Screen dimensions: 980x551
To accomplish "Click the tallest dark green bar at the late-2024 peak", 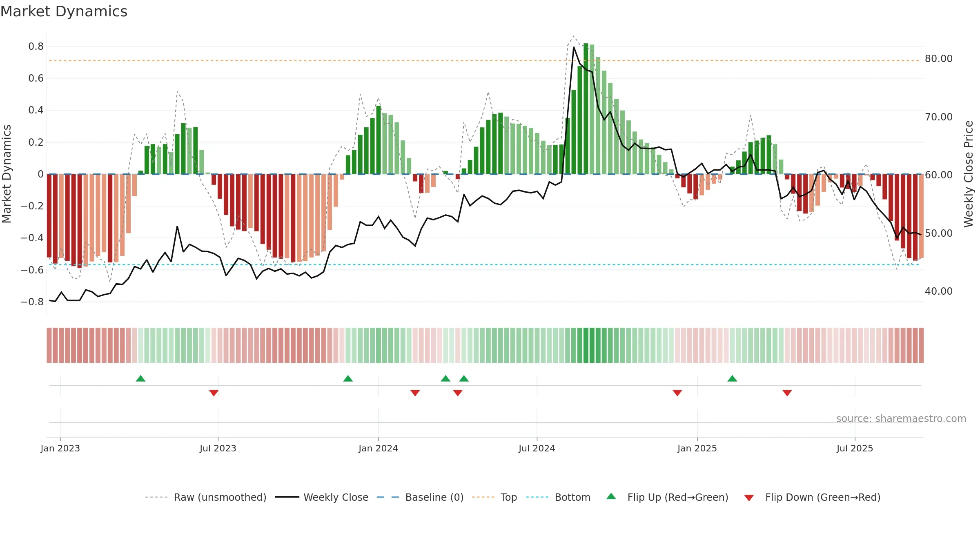I will (586, 109).
